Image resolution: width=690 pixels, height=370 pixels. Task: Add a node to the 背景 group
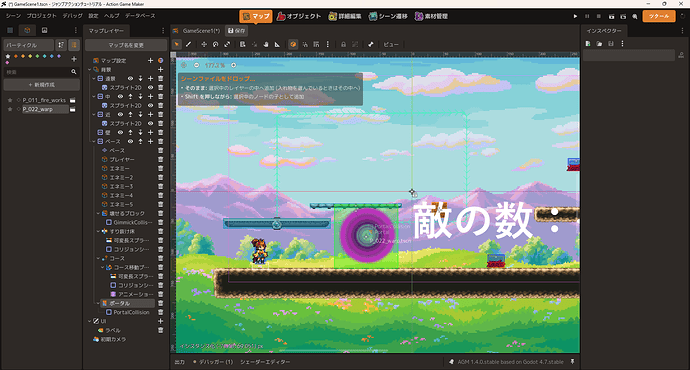click(x=161, y=70)
